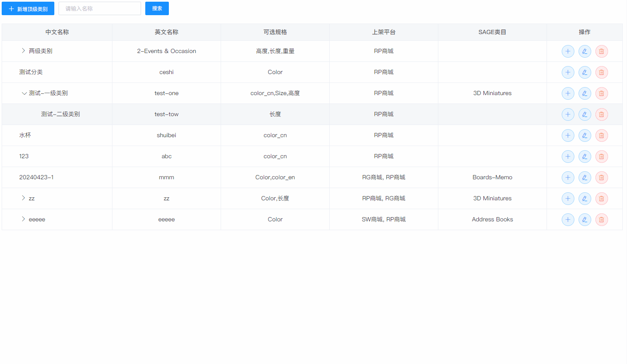
Task: Click the delete icon on the eeeee row
Action: click(601, 219)
